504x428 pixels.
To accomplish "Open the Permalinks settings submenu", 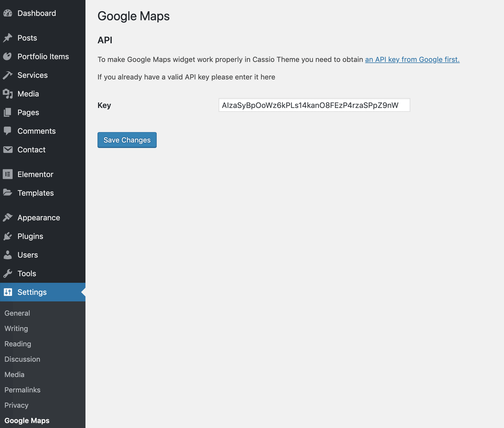I will (x=22, y=390).
